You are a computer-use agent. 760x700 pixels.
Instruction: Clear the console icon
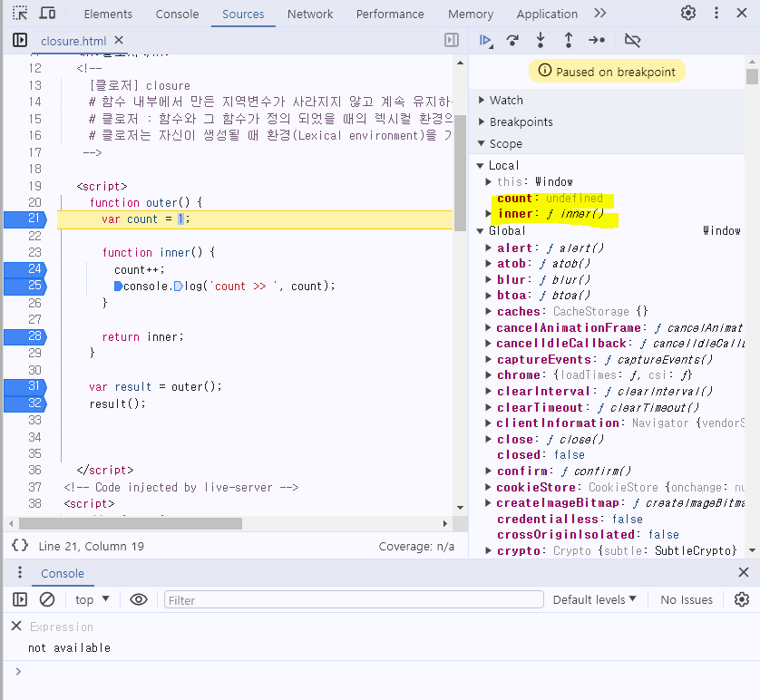pyautogui.click(x=47, y=599)
